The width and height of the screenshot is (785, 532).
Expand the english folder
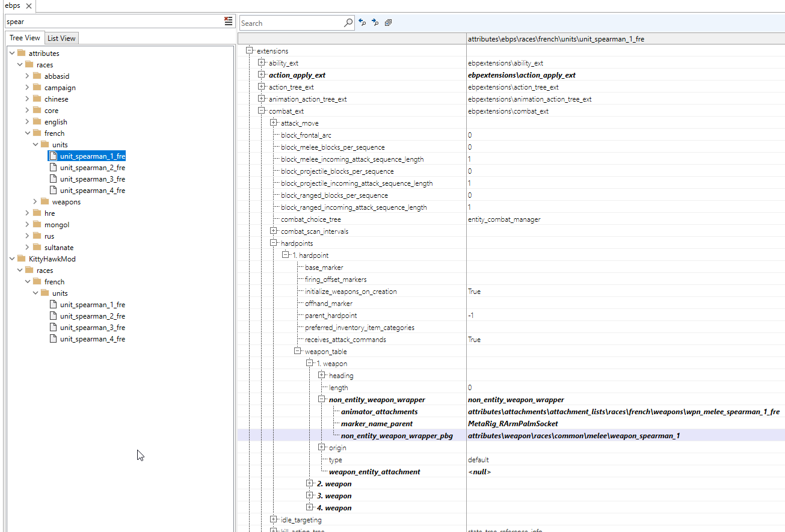[28, 121]
